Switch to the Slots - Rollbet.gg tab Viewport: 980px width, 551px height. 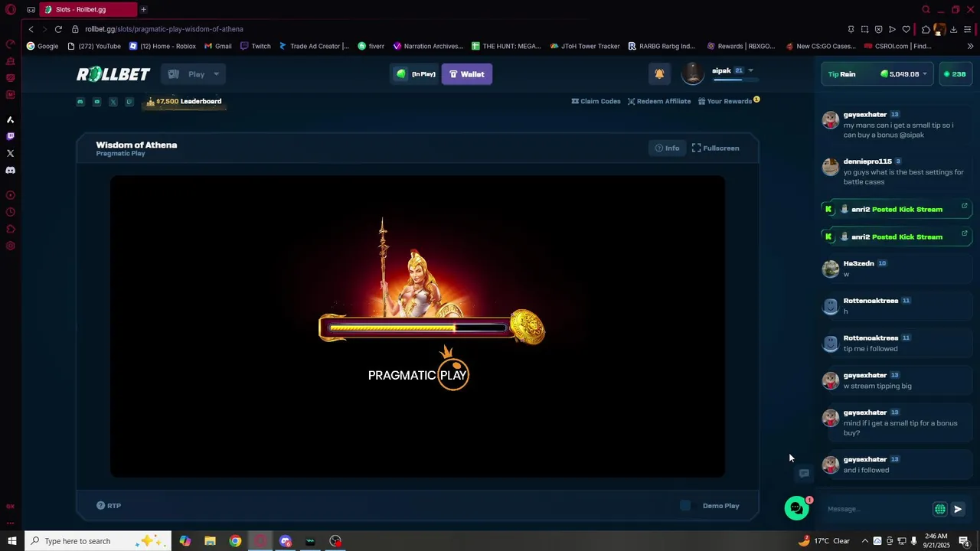[88, 9]
